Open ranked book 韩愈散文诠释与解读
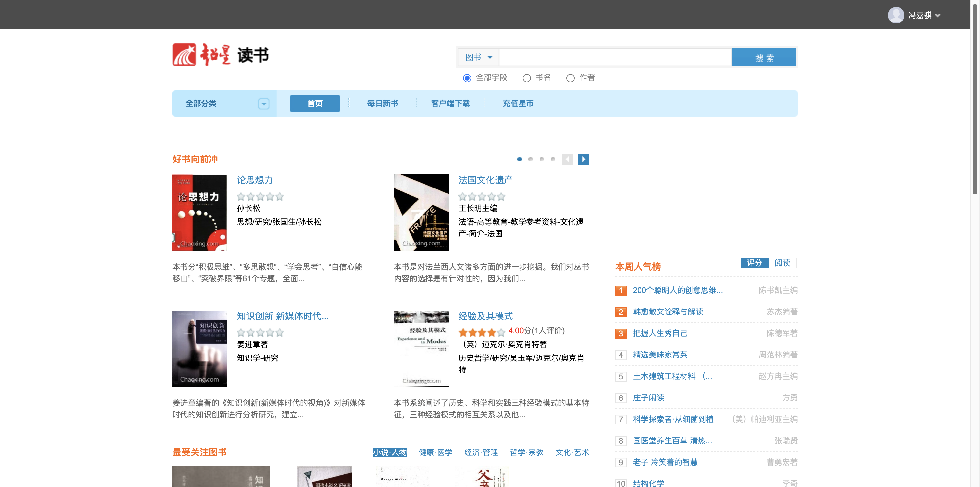980x487 pixels. click(668, 312)
